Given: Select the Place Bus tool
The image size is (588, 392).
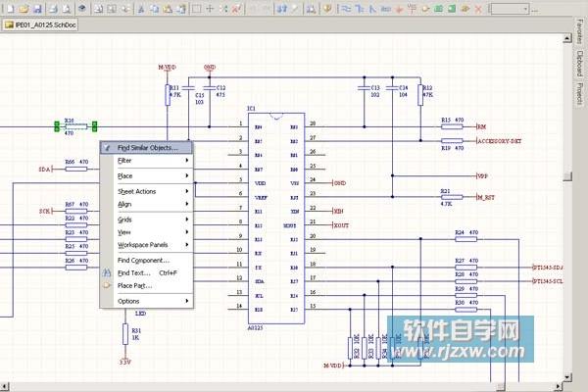Looking at the screenshot, I should point(360,8).
